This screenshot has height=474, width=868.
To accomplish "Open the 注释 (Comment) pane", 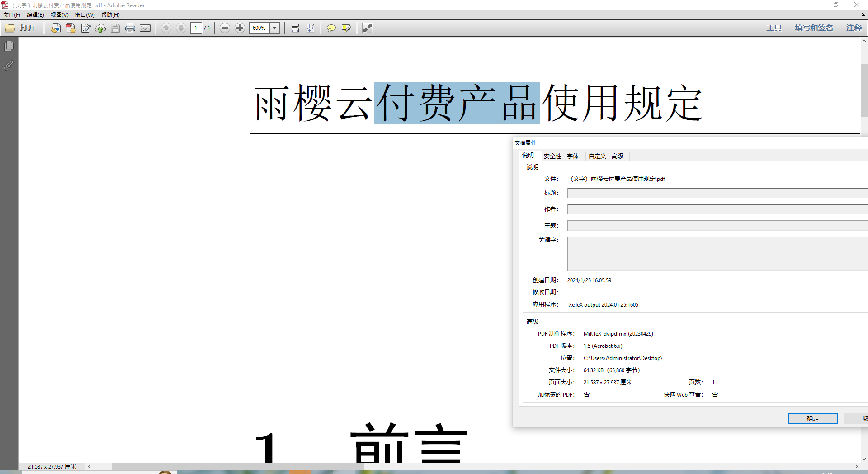I will click(x=854, y=28).
